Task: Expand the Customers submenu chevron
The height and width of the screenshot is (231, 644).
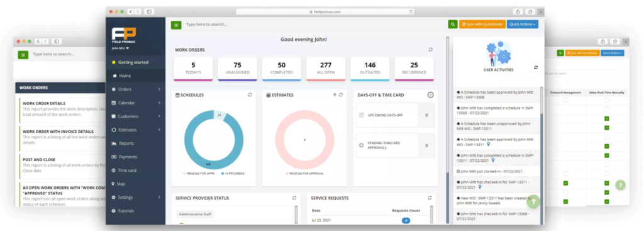Action: 159,116
